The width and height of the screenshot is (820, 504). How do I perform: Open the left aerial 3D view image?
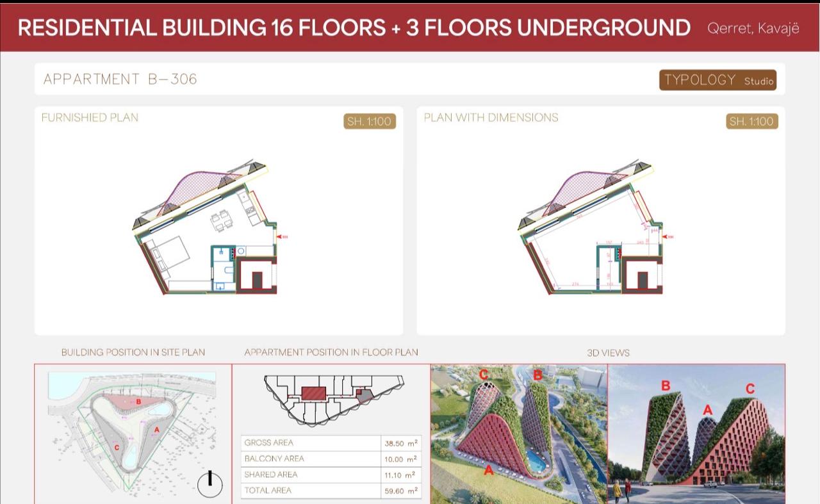click(518, 434)
